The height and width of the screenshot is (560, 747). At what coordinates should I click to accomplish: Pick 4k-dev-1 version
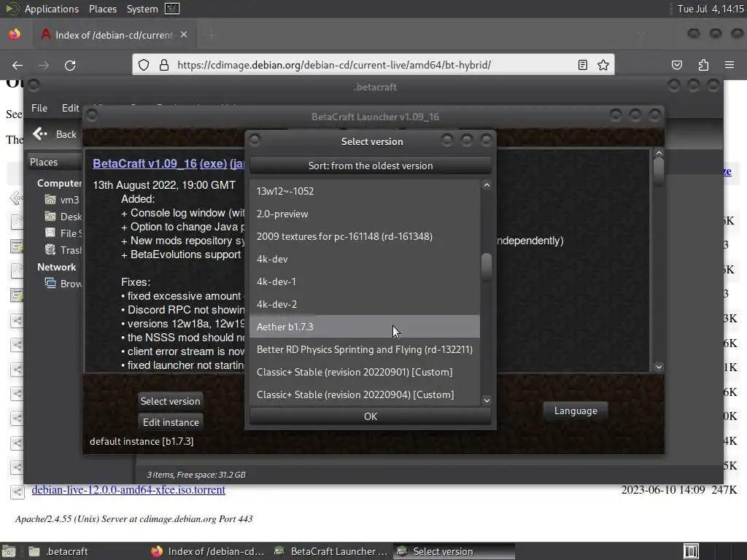pos(365,281)
